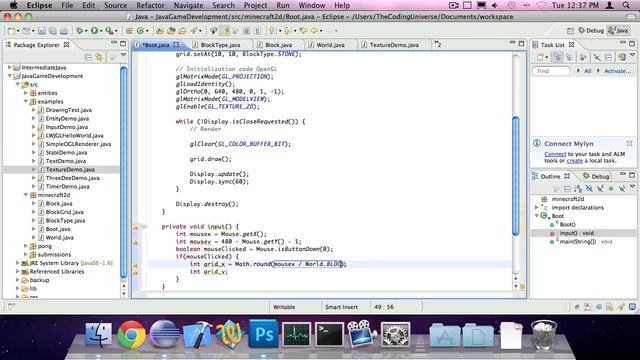This screenshot has width=640, height=360.
Task: Click the Debug bug toolbar icon
Action: [80, 31]
